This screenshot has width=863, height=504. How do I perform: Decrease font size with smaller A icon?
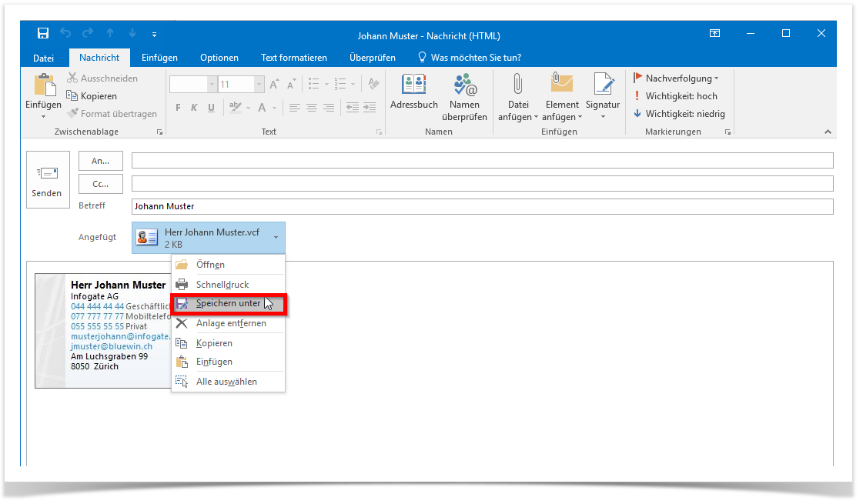(291, 84)
